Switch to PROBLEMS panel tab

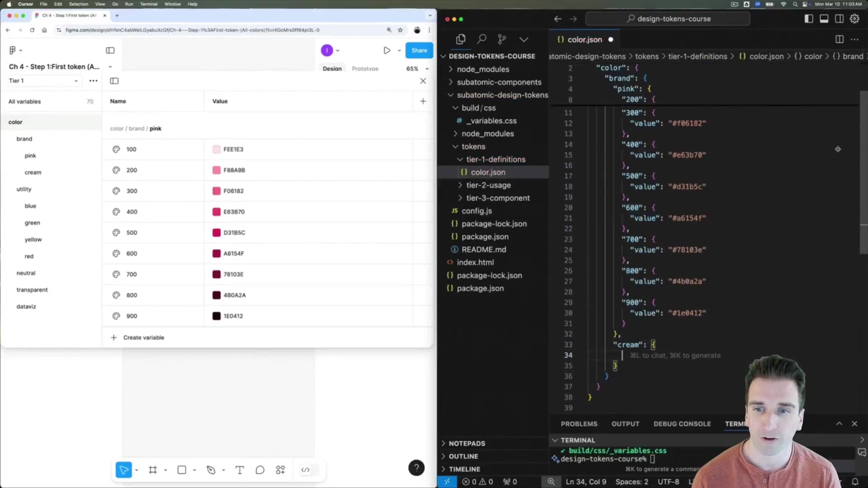tap(579, 424)
